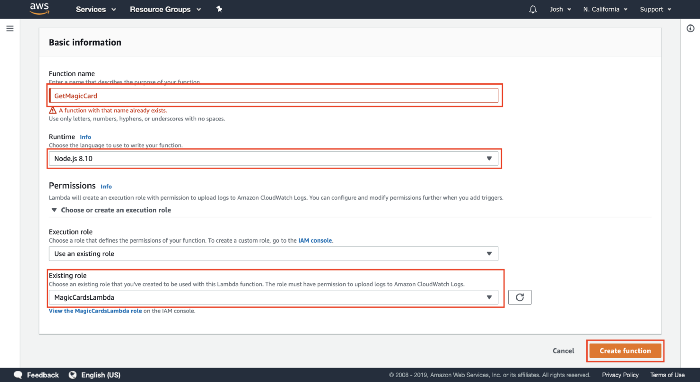The image size is (700, 382).
Task: Open the notifications bell
Action: (533, 9)
